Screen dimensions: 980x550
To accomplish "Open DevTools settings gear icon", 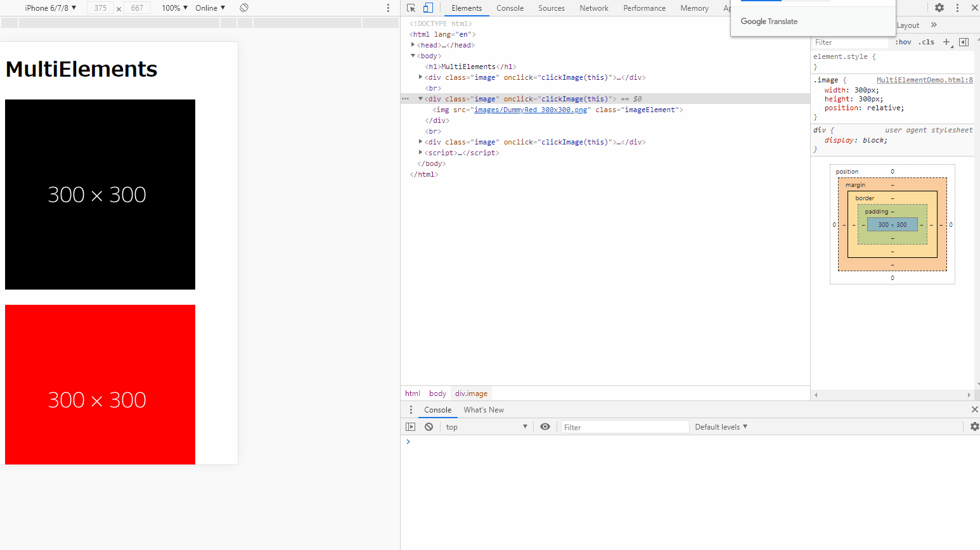I will coord(939,8).
